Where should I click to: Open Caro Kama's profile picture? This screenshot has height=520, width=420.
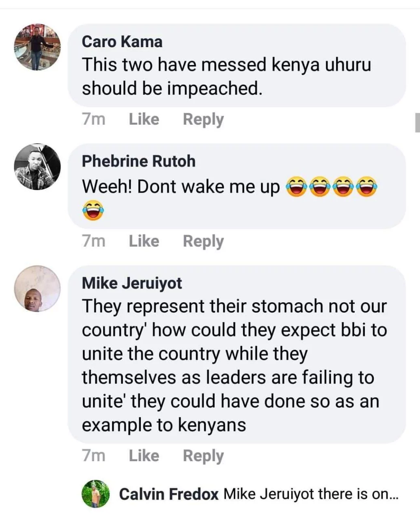tap(37, 47)
